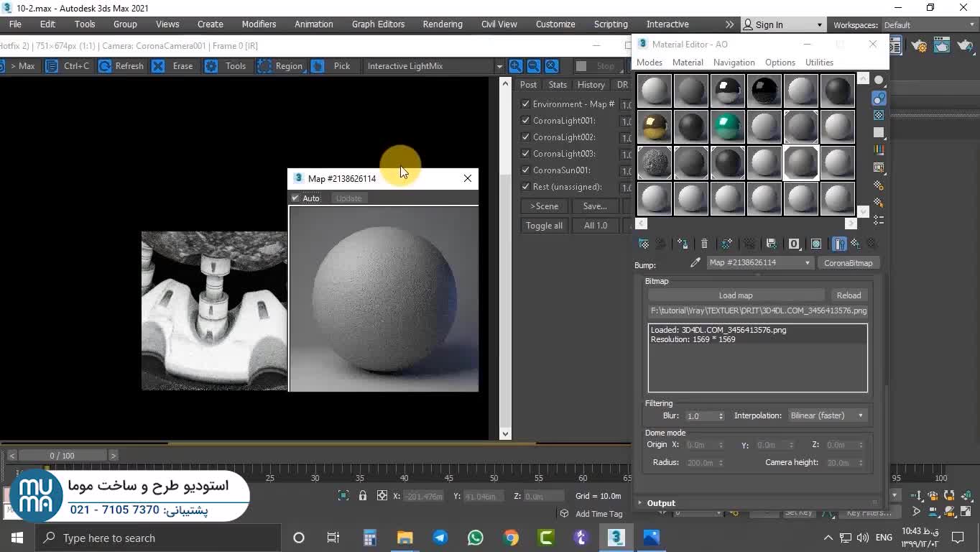Click the Put to Library save icon
The image size is (980, 552).
(771, 244)
